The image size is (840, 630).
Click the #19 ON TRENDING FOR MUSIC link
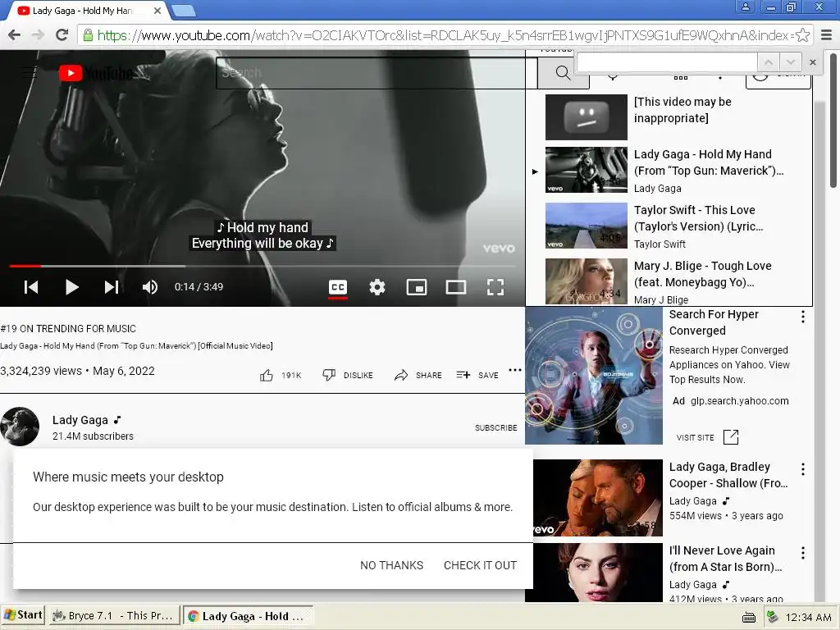click(x=68, y=329)
